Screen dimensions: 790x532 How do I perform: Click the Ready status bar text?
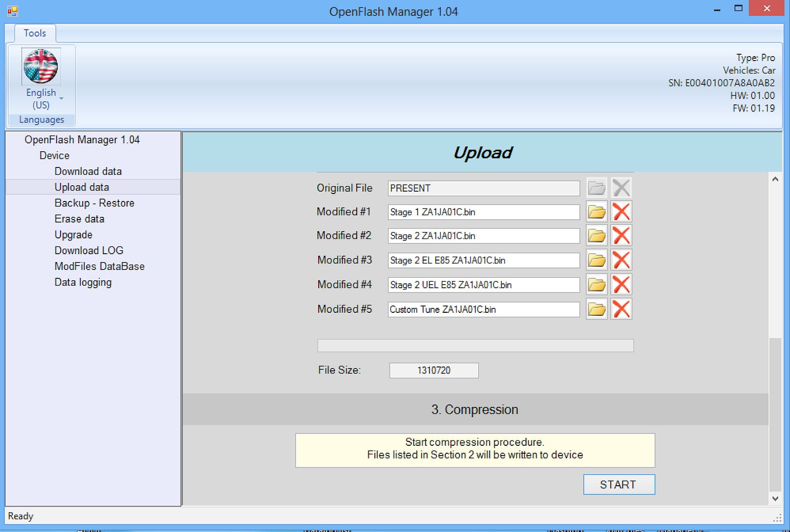(x=21, y=516)
